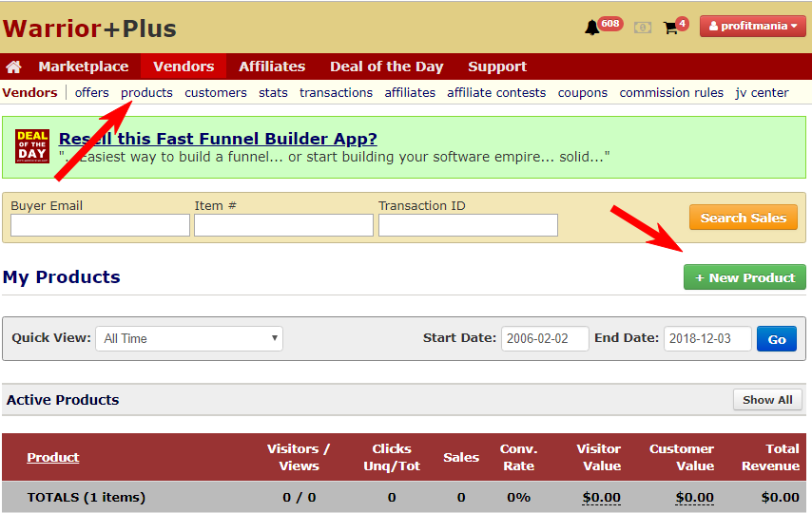Open the Warrior+Plus logo
Viewport: 812px width, 513px height.
tap(89, 28)
